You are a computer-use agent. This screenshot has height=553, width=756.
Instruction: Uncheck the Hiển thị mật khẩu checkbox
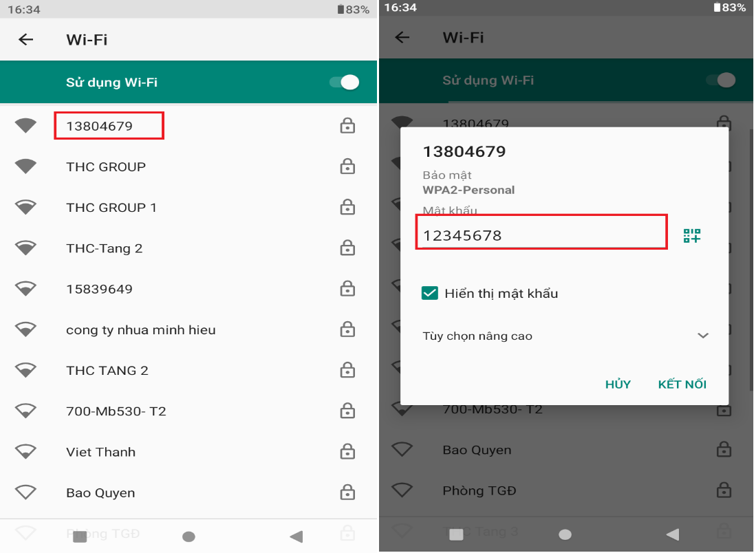click(430, 294)
